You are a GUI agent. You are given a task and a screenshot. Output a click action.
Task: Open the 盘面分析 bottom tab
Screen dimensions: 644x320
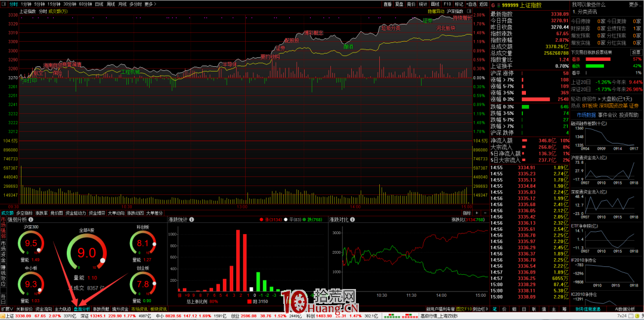82,309
